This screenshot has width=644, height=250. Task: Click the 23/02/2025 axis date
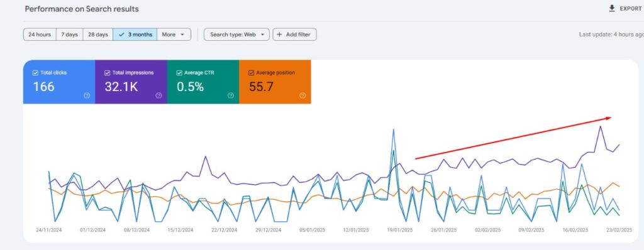(619, 230)
